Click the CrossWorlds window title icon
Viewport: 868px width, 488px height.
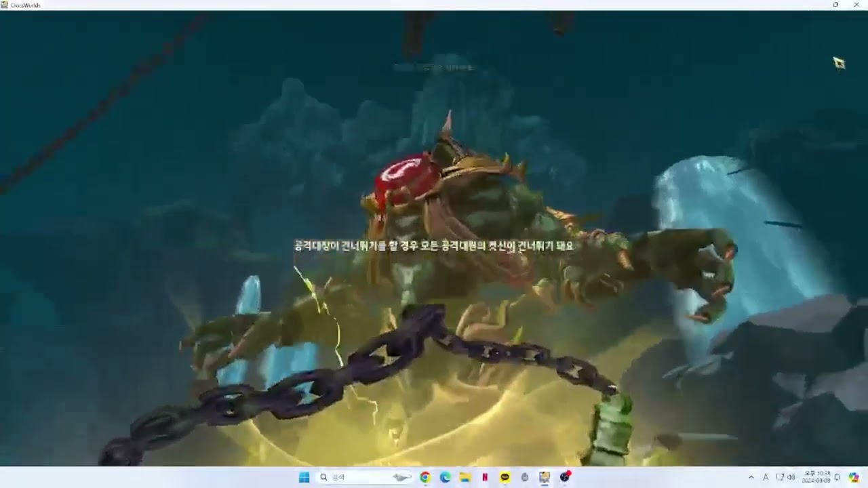tap(5, 5)
